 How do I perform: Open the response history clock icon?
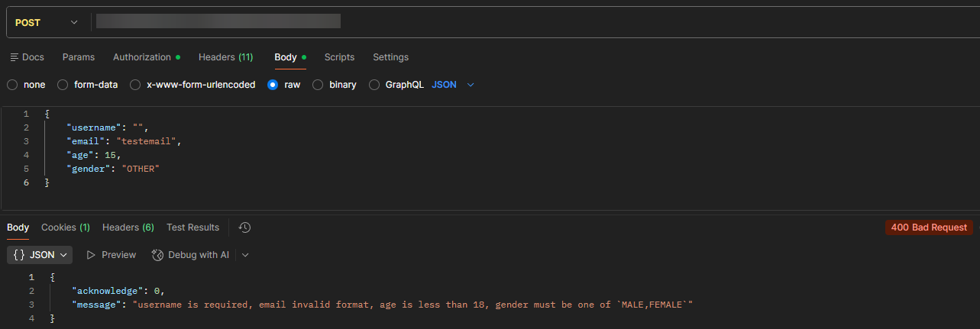point(244,227)
